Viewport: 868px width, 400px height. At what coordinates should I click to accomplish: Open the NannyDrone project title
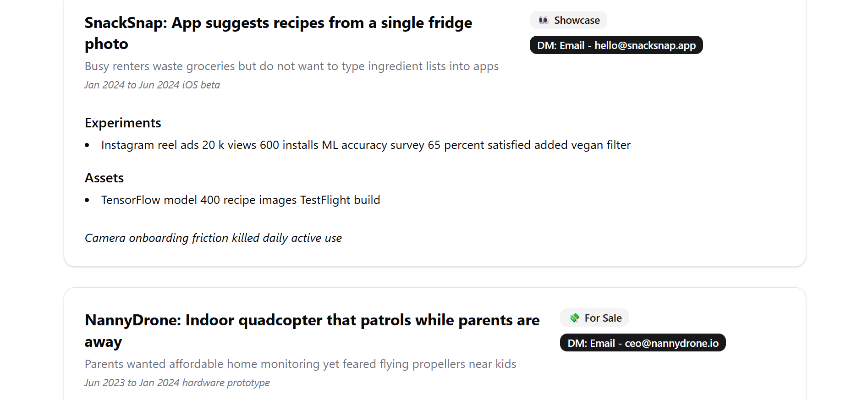pos(312,331)
